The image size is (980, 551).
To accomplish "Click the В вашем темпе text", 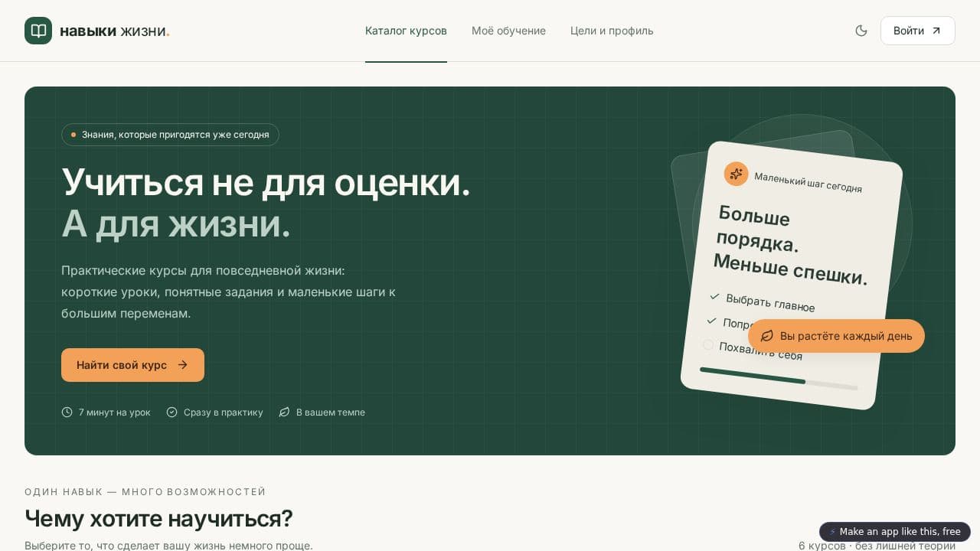I will coord(331,412).
